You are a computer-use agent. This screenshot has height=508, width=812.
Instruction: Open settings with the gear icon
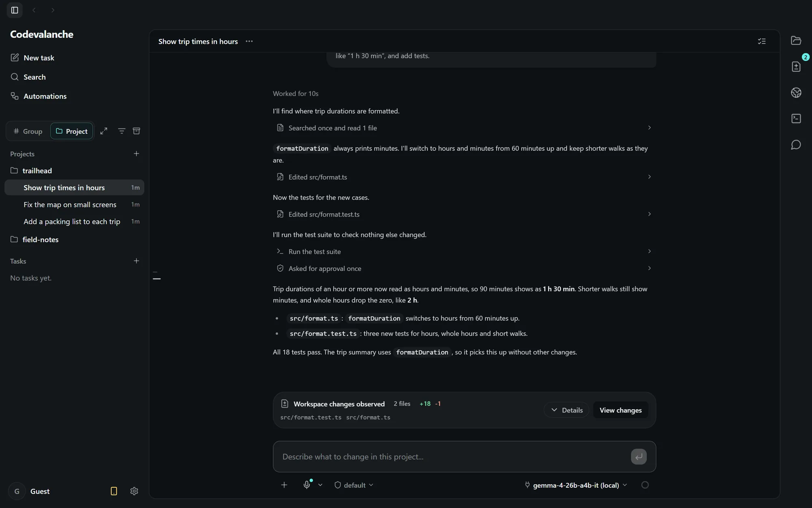coord(134,491)
